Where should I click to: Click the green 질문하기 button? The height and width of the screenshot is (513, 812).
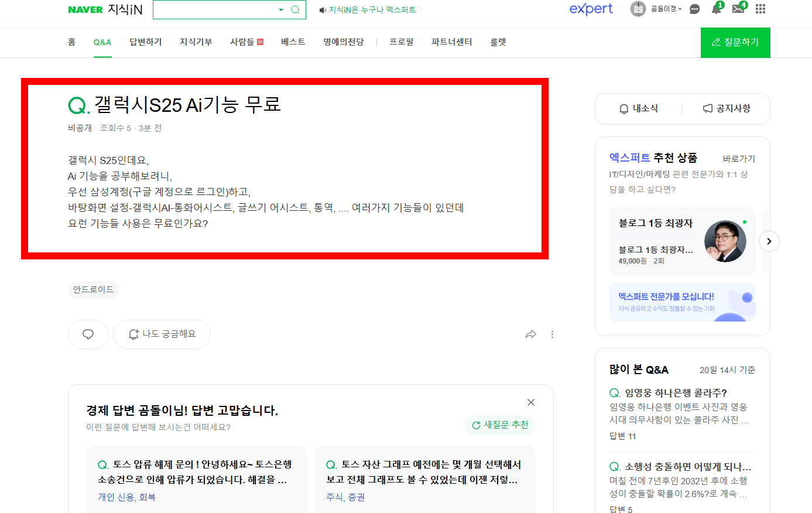(735, 42)
